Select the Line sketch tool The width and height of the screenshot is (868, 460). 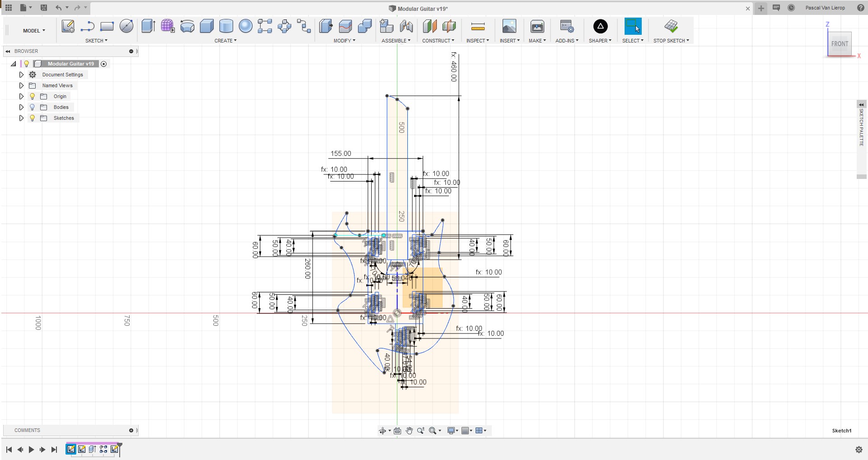(87, 27)
